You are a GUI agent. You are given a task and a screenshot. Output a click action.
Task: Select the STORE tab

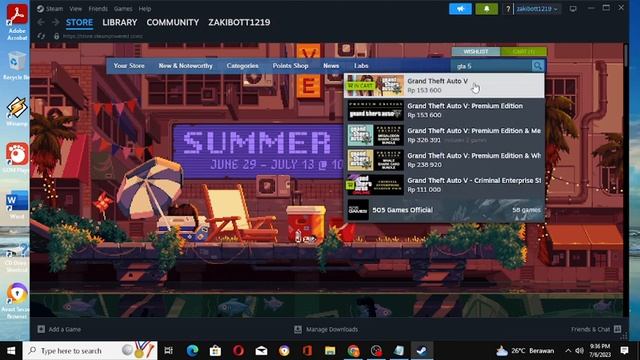tap(79, 22)
